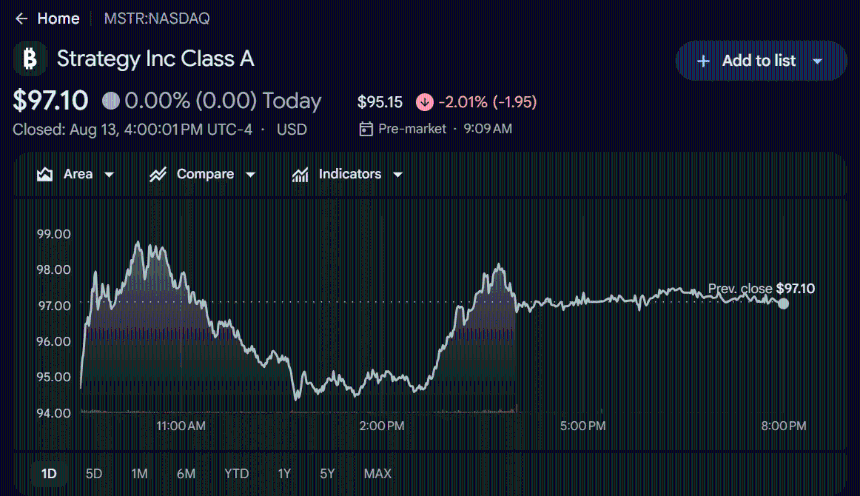Click the chart's end-point marker dot
Screen dimensions: 860x496
[x=783, y=303]
